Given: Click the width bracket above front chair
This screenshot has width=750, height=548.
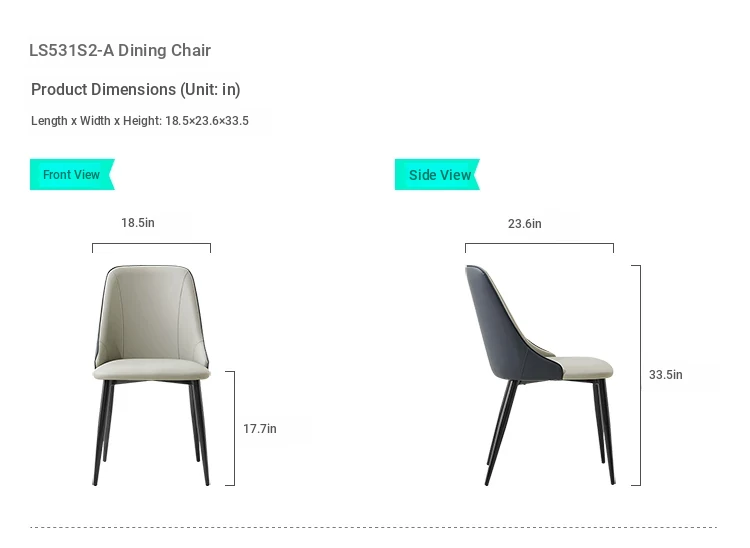Looking at the screenshot, I should tap(151, 244).
